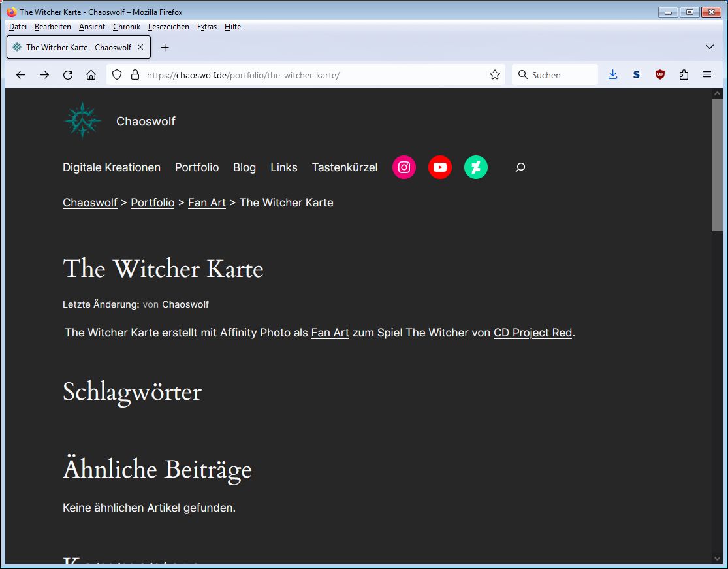This screenshot has height=569, width=728.
Task: Click the Firefox icon in title bar
Action: [12, 12]
